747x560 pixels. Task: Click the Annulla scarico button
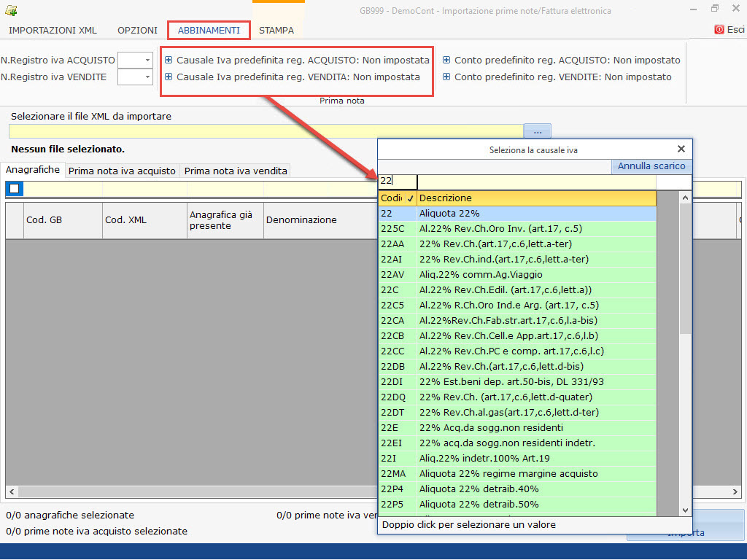coord(651,166)
